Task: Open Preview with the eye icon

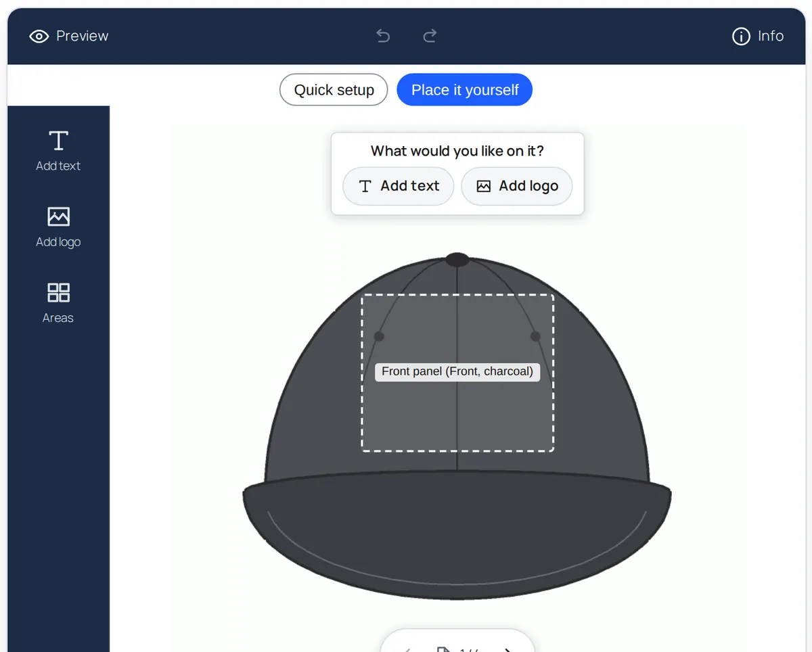Action: click(69, 36)
